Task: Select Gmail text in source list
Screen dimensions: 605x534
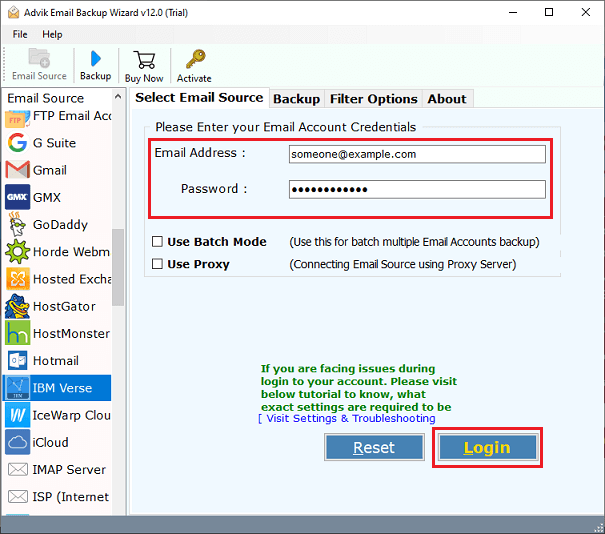Action: [50, 170]
